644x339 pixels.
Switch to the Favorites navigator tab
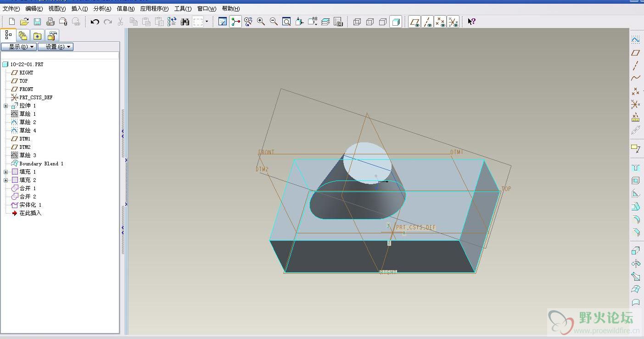[38, 35]
